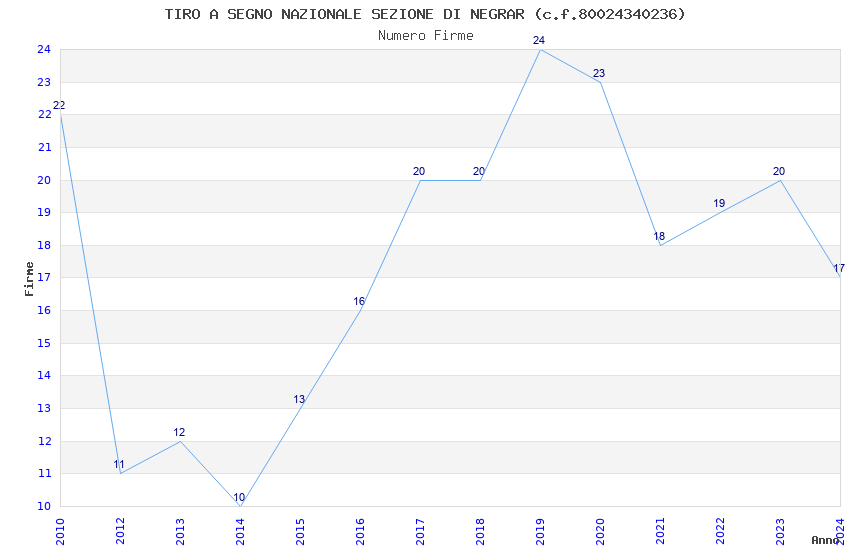The image size is (850, 550).
Task: Click y-axis tick label 19
Action: pyautogui.click(x=44, y=212)
